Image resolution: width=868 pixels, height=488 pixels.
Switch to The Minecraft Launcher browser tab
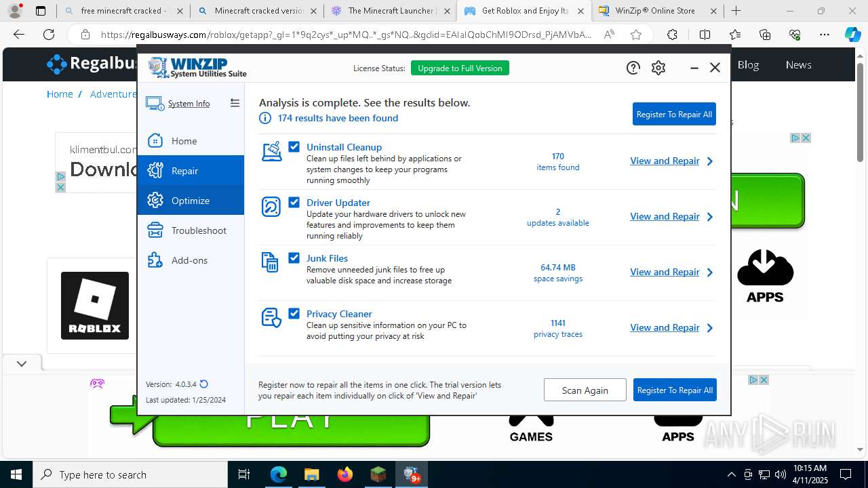390,11
